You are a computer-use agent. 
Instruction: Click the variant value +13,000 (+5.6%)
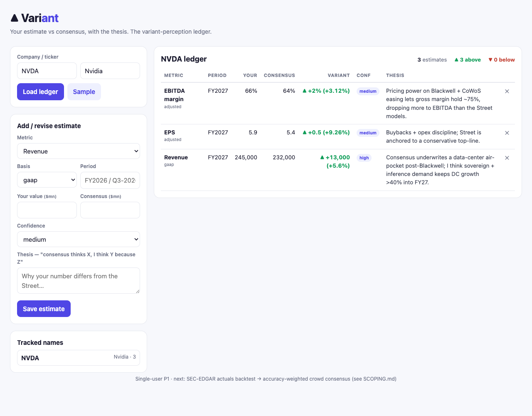coord(335,161)
